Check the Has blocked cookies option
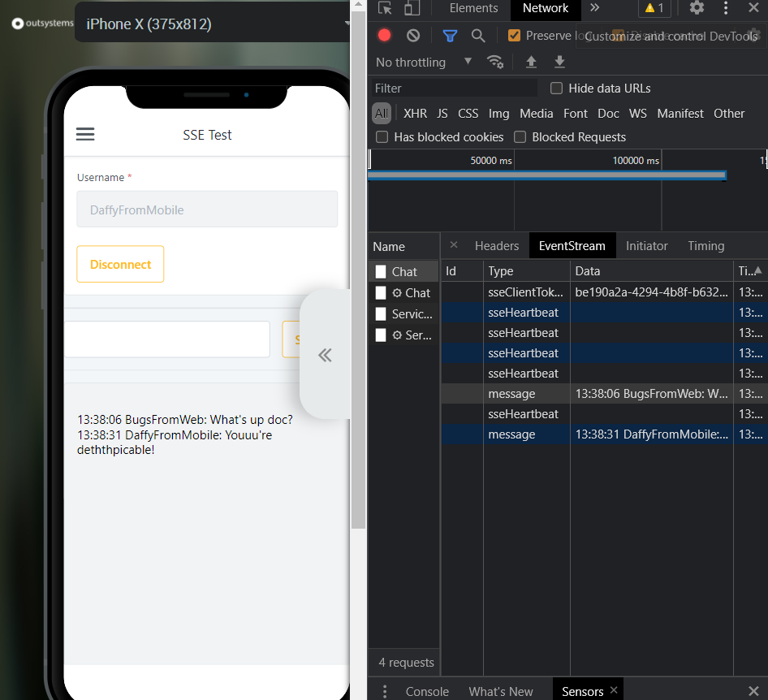Viewport: 768px width, 700px height. click(x=382, y=137)
